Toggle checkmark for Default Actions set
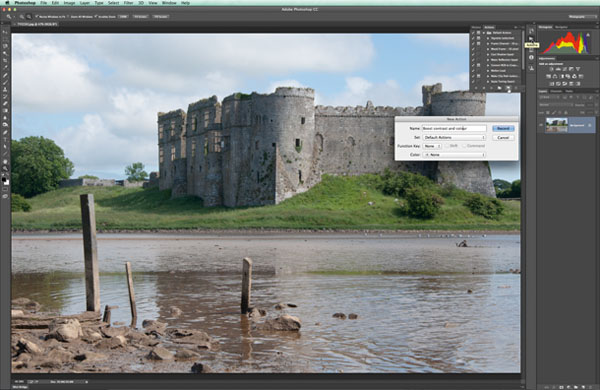600x390 pixels. pos(473,33)
